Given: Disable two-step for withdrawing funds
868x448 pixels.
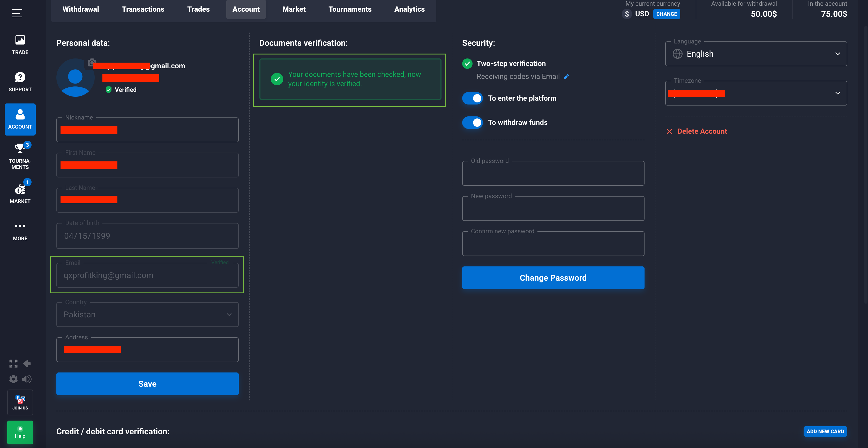Looking at the screenshot, I should coord(473,122).
